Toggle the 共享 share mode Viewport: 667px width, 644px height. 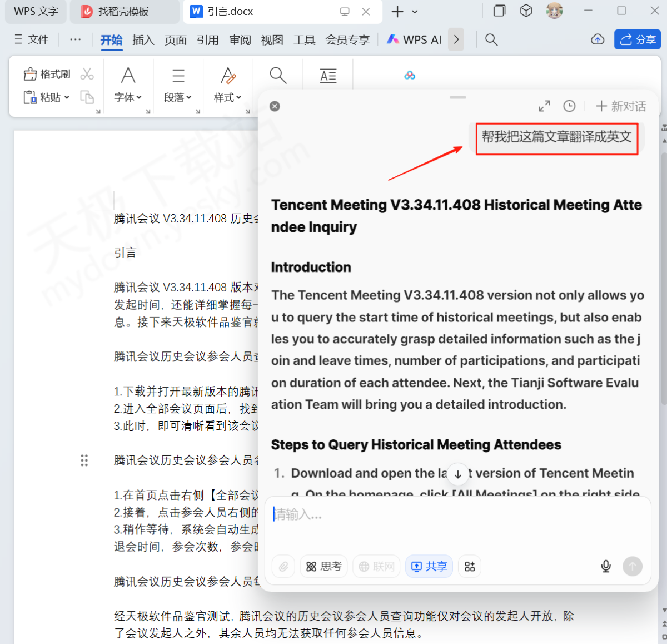point(429,566)
